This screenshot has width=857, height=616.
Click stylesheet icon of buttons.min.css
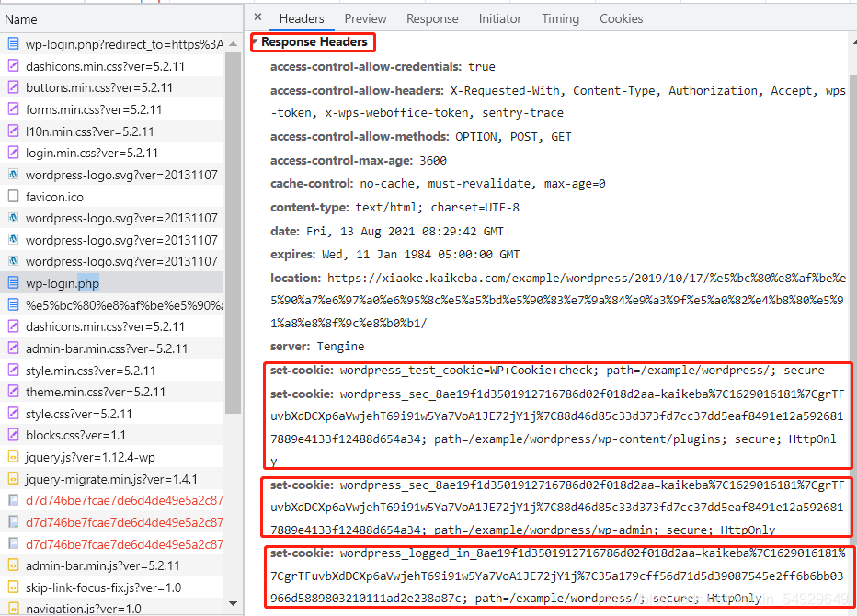pos(13,87)
